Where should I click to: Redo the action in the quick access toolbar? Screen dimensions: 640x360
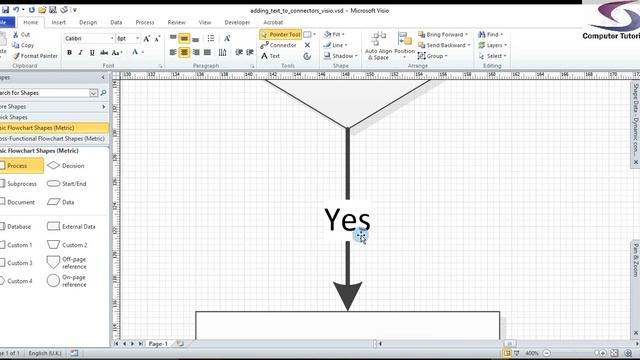coord(31,9)
